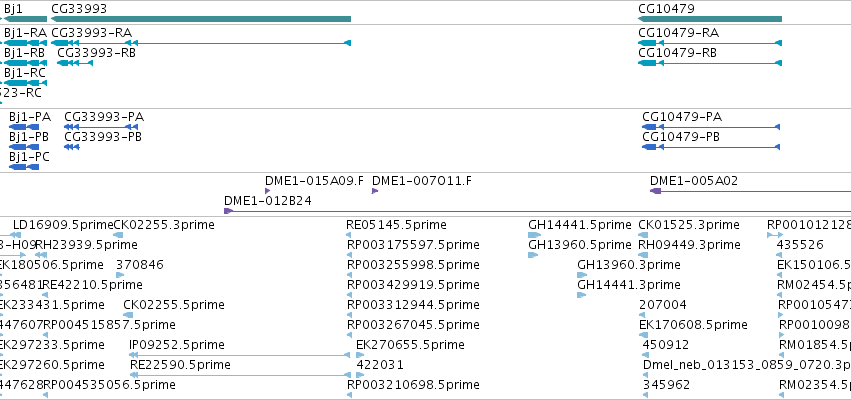The width and height of the screenshot is (851, 400).
Task: Select the DME1-012B24 feature line
Action: [537, 211]
